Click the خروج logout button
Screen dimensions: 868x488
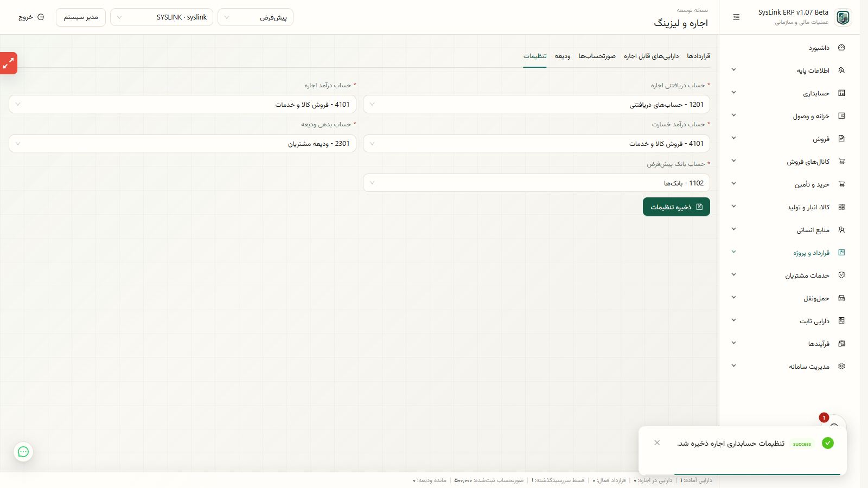[31, 17]
